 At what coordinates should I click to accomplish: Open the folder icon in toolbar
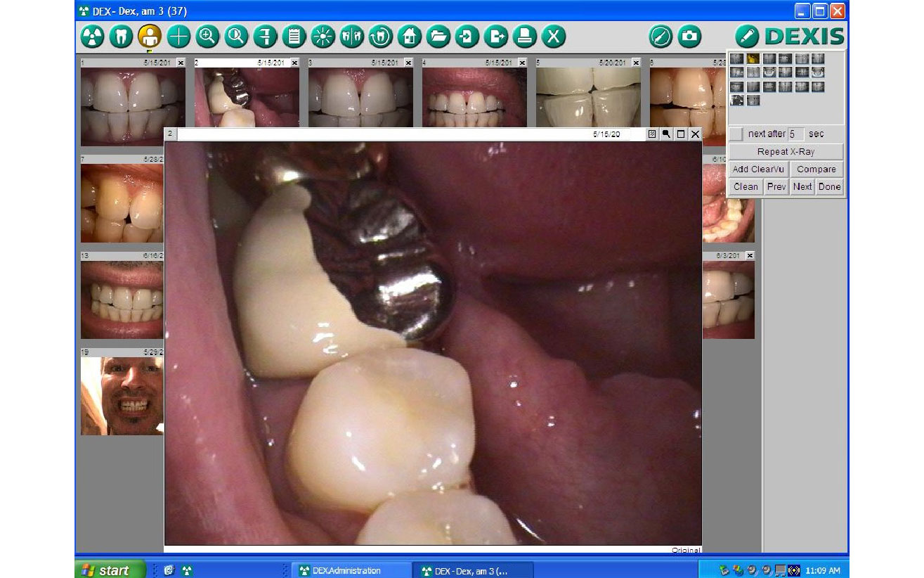pos(438,36)
